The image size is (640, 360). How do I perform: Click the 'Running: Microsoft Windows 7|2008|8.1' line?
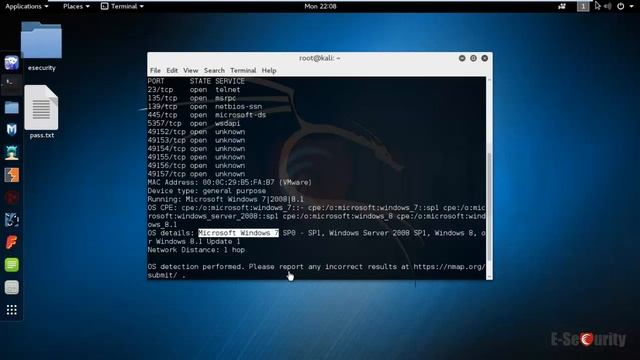[226, 199]
